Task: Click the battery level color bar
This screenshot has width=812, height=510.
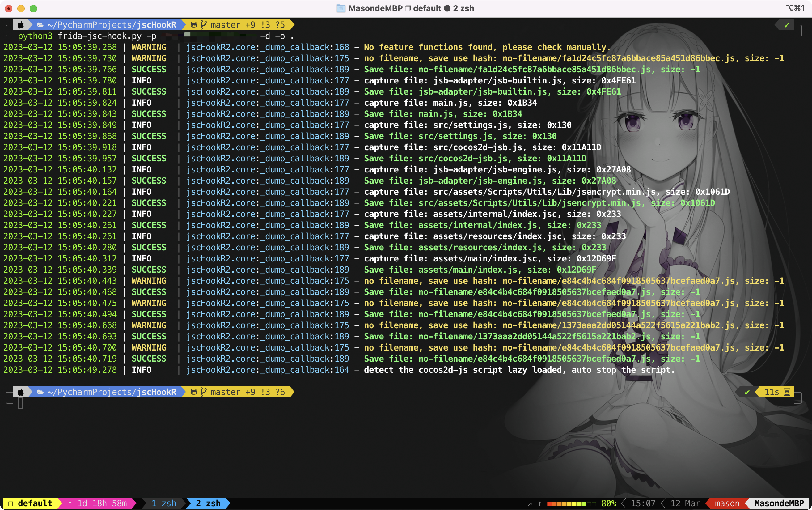Action: [x=571, y=504]
